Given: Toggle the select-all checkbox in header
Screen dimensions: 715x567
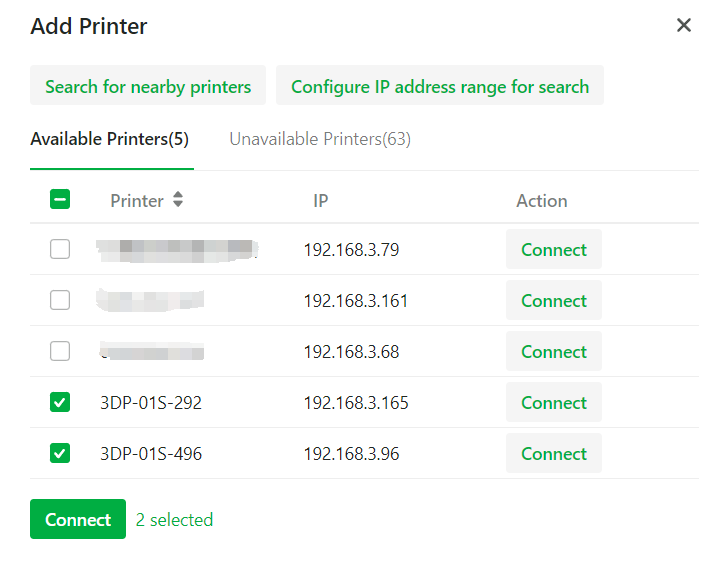Looking at the screenshot, I should point(60,200).
